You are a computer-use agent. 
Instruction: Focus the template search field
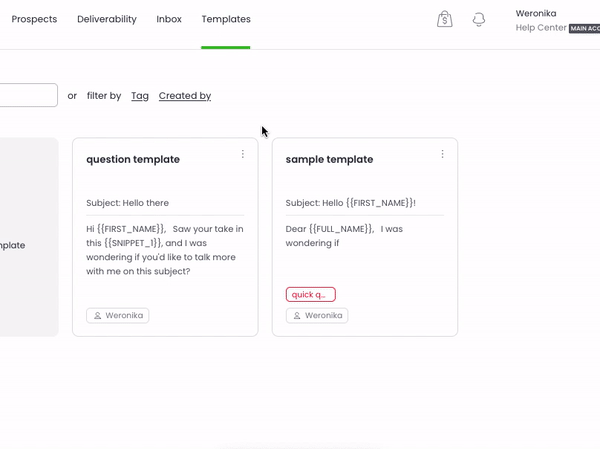click(28, 96)
